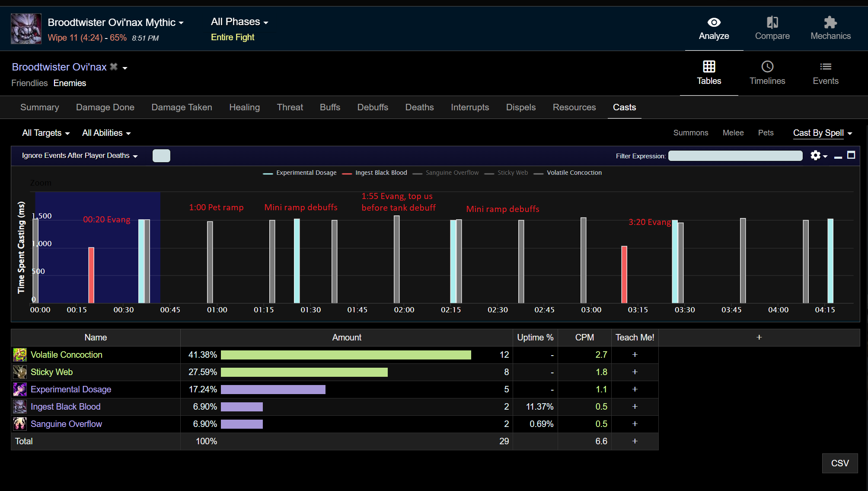Open the Cast By Spell dropdown

[x=822, y=133]
